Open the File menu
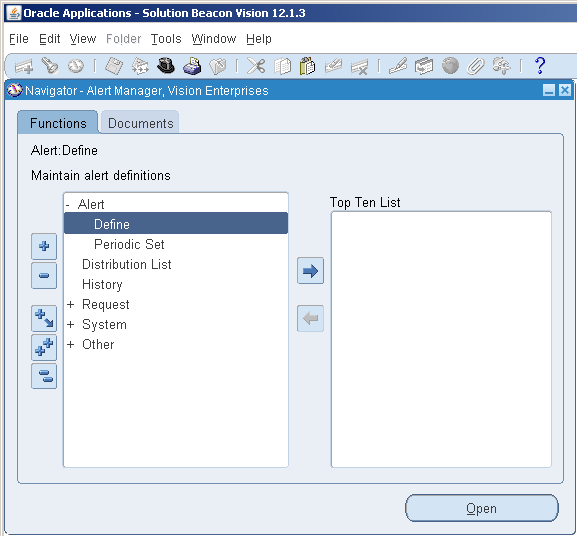This screenshot has width=577, height=536. pyautogui.click(x=19, y=39)
